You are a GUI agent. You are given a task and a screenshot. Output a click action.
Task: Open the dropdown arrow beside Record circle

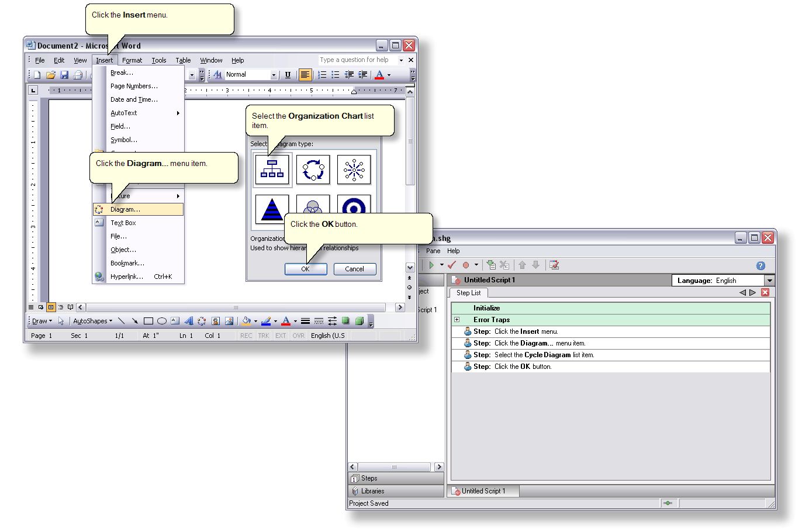476,265
